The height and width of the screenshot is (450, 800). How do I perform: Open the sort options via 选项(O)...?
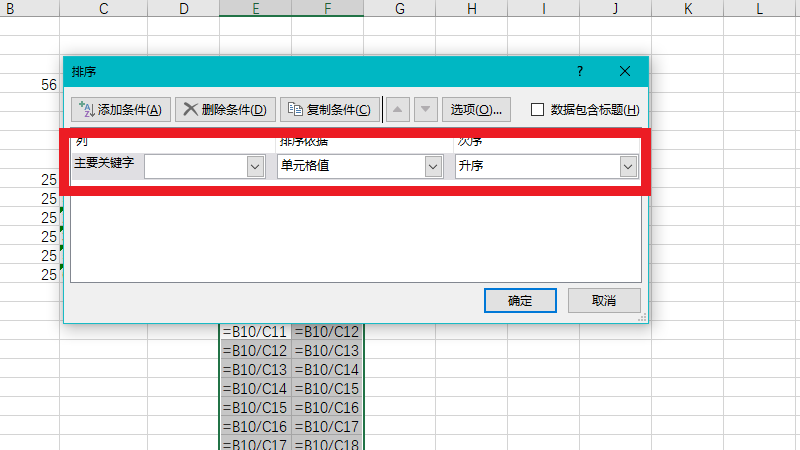476,109
